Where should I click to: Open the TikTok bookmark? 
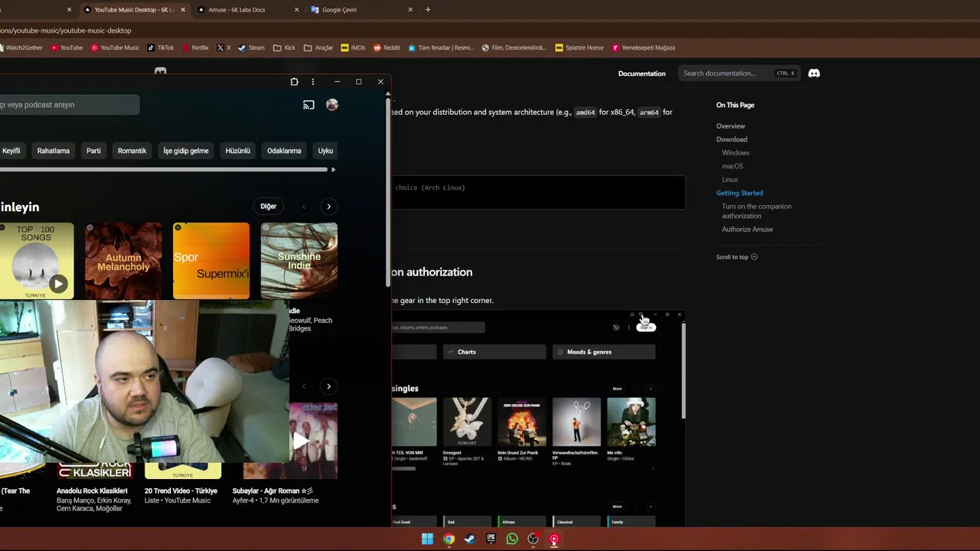click(x=161, y=47)
